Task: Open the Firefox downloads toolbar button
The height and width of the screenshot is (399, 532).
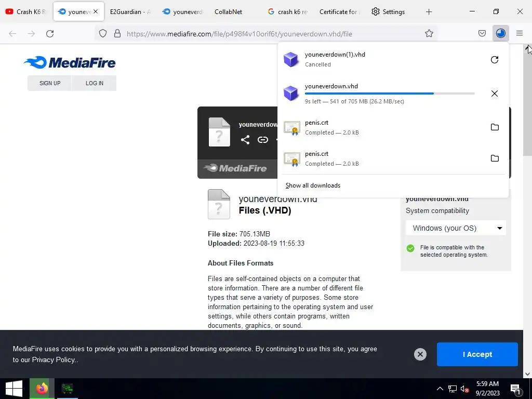Action: coord(500,33)
